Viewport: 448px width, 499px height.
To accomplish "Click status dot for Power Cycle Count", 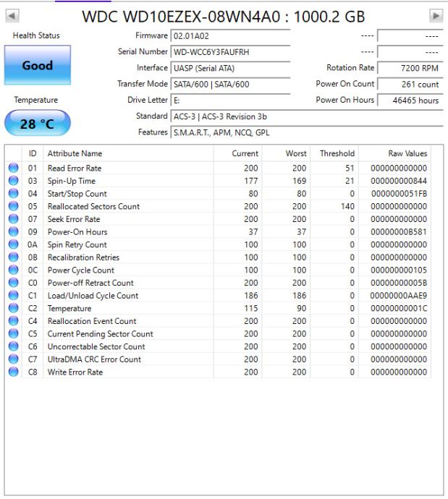I will click(x=13, y=270).
